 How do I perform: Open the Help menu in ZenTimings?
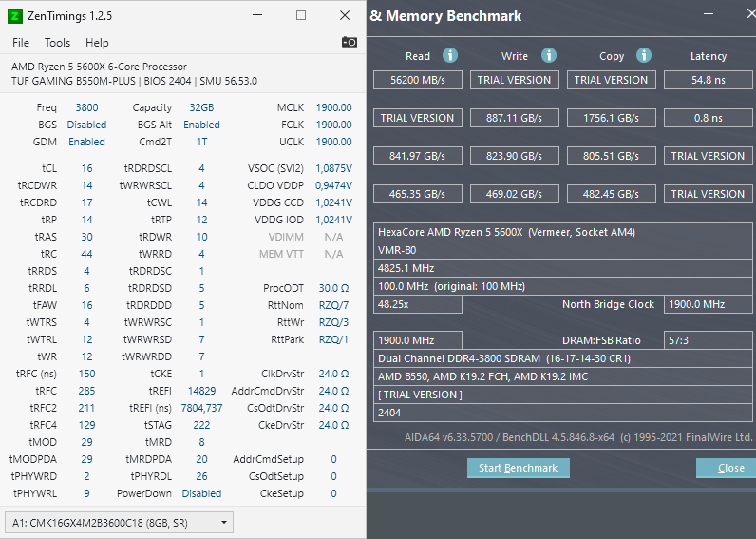[x=97, y=43]
